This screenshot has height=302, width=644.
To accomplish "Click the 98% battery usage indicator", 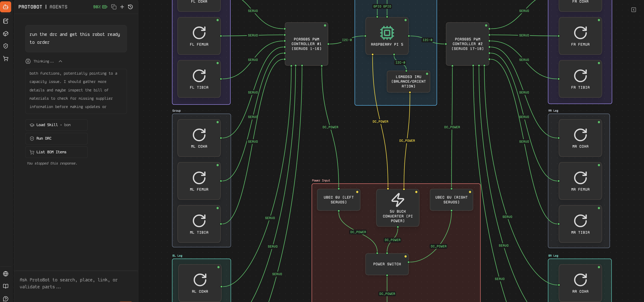I will (100, 7).
